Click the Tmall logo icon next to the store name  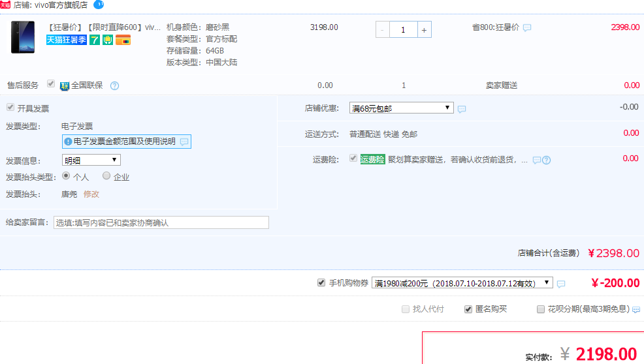5,5
